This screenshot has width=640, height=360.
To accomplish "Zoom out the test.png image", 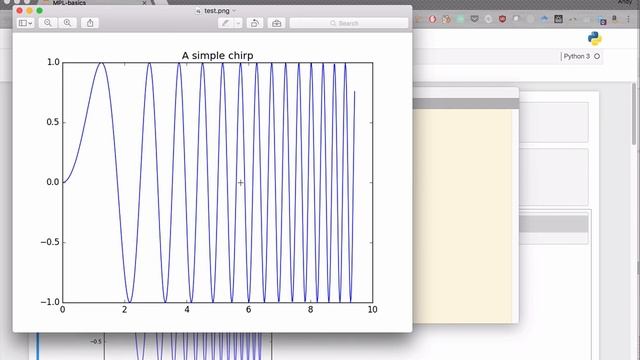I will click(x=48, y=23).
